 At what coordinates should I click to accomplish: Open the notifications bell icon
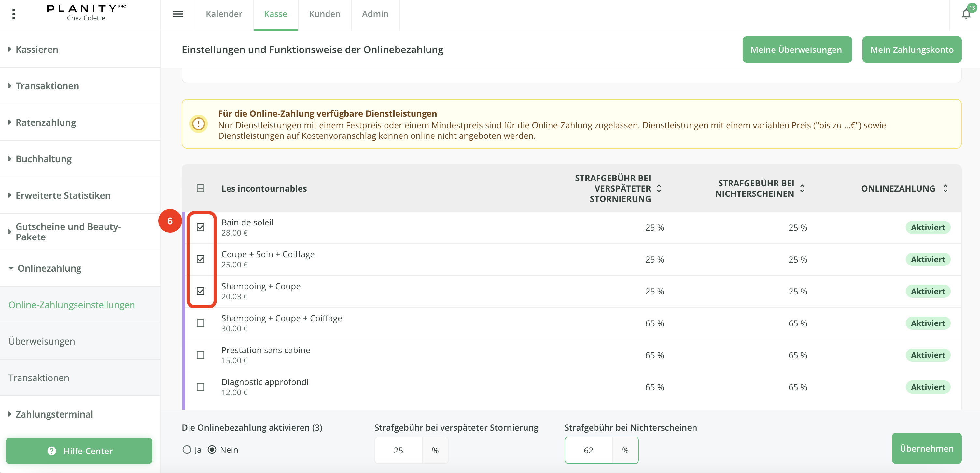click(x=966, y=14)
